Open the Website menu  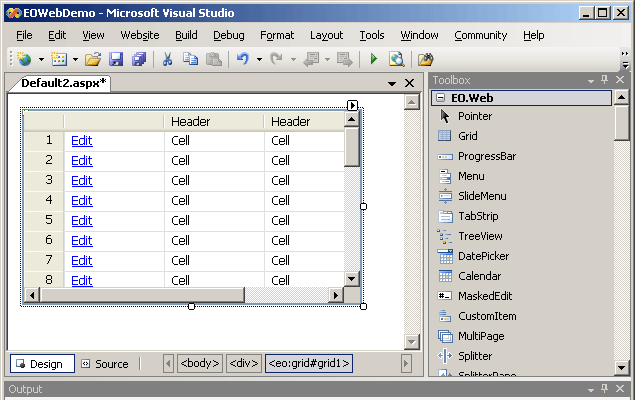[x=140, y=36]
